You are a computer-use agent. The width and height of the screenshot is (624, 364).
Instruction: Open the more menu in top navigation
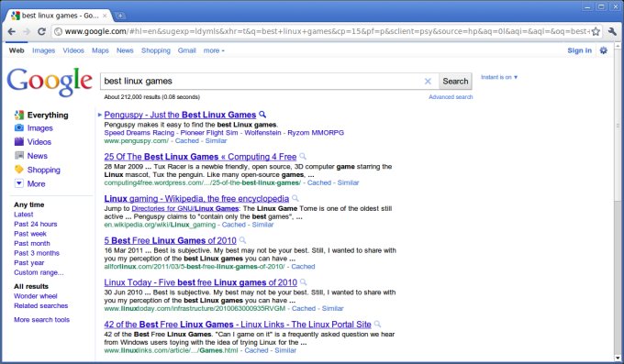coord(214,50)
